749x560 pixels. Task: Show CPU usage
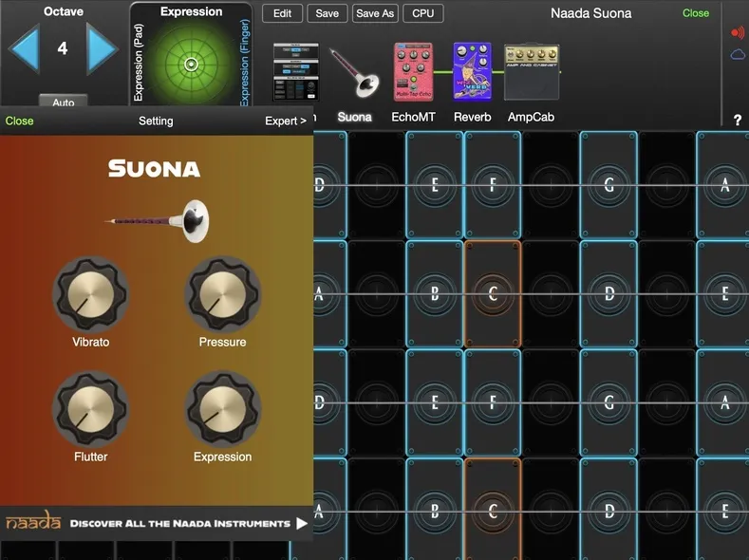pos(423,13)
